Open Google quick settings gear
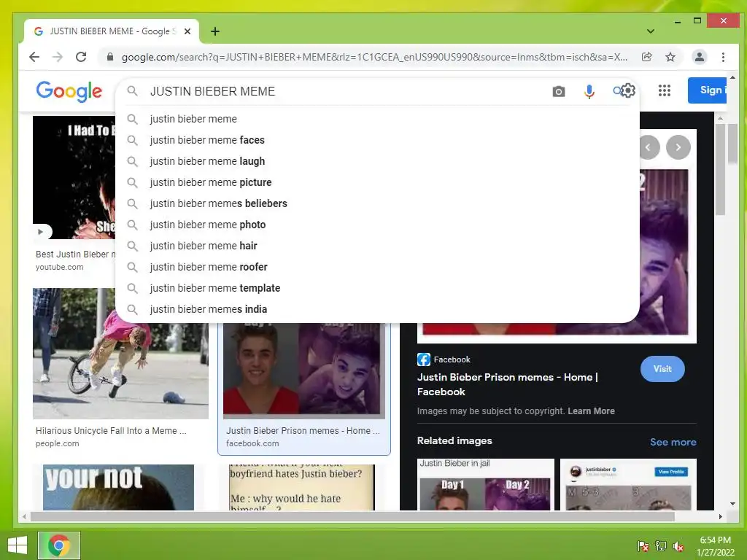 click(628, 90)
